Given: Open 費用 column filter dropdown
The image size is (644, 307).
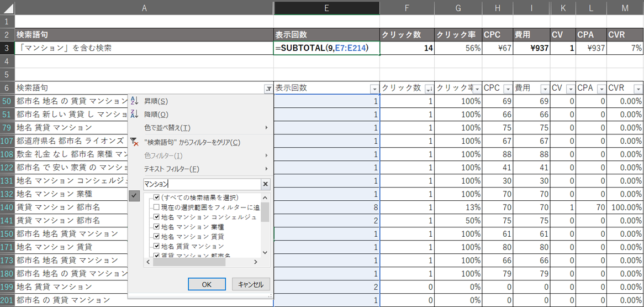Looking at the screenshot, I should point(545,89).
